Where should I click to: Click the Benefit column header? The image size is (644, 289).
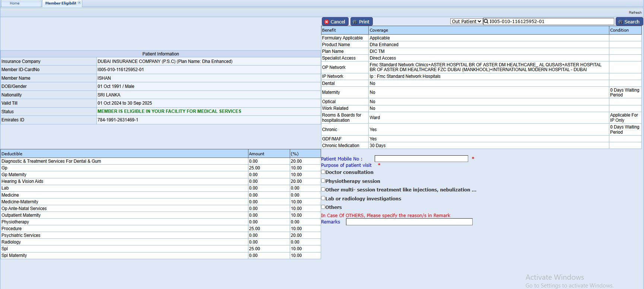(329, 30)
